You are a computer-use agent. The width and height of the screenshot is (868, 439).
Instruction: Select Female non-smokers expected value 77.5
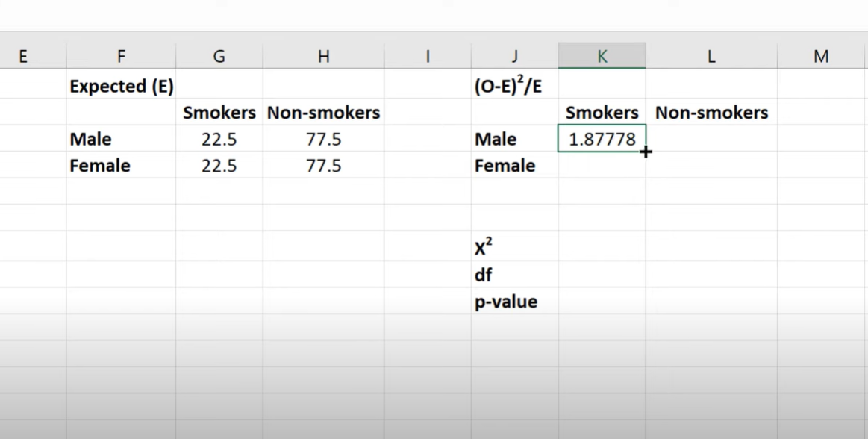(x=323, y=166)
